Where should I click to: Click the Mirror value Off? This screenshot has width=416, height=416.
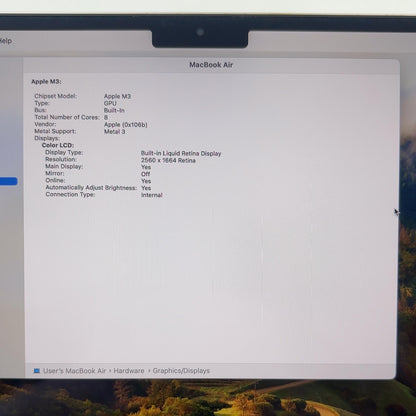[x=145, y=174]
